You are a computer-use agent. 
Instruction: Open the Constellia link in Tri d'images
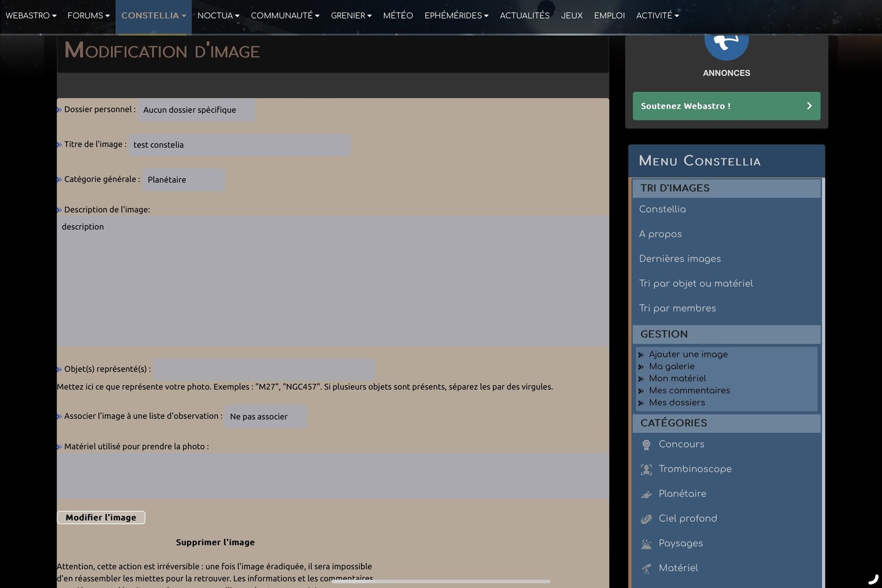point(662,209)
